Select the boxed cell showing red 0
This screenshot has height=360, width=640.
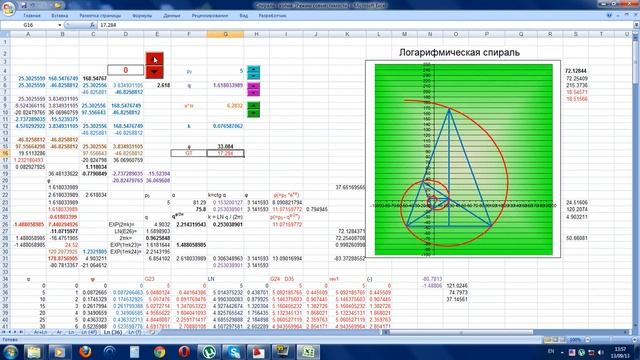click(126, 70)
